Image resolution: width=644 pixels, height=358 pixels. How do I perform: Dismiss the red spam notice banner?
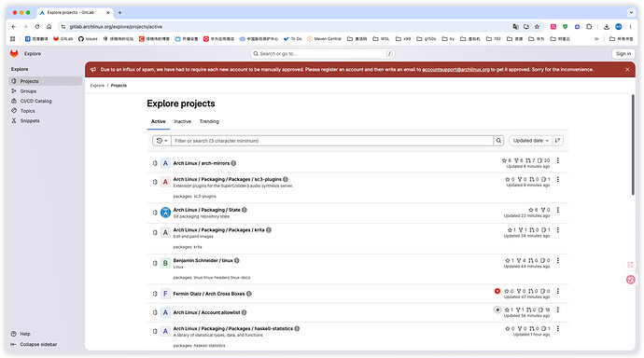627,69
